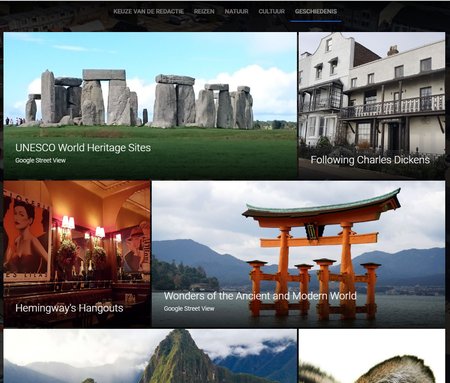Image resolution: width=450 pixels, height=383 pixels.
Task: Click the Hemingway's Hangouts title text
Action: coord(69,308)
